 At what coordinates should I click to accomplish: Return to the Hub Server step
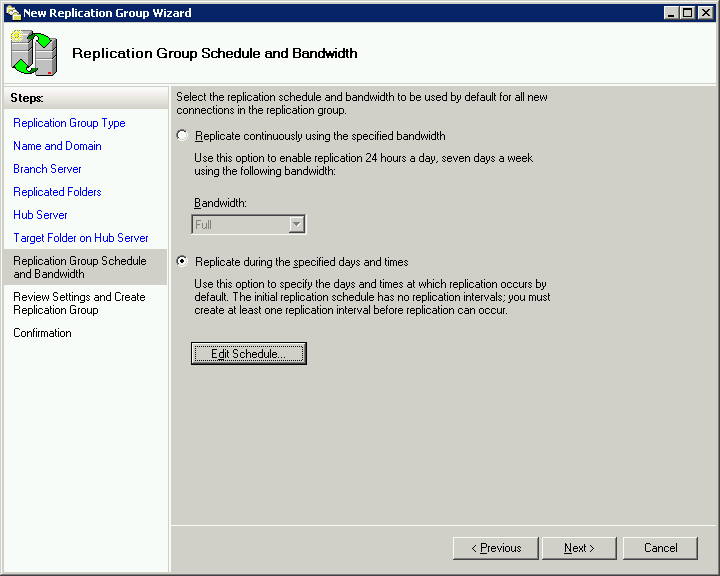40,215
